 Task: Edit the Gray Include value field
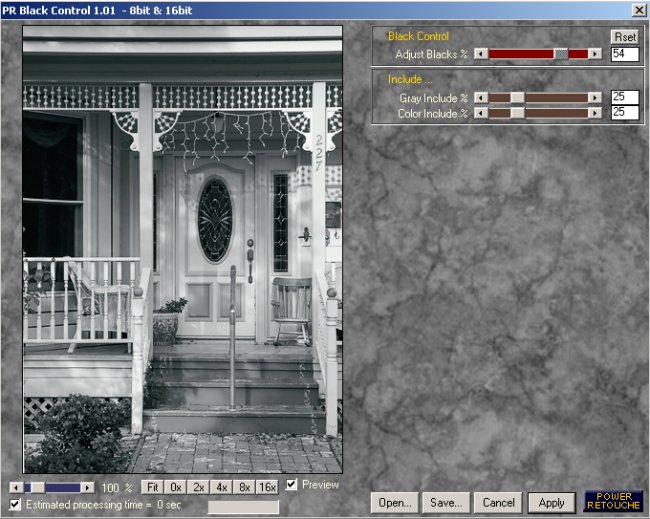click(625, 97)
